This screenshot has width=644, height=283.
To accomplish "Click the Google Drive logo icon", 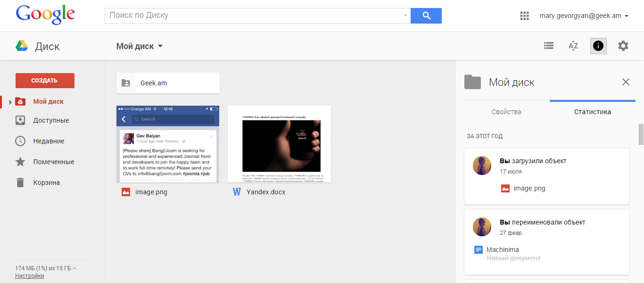I will click(22, 46).
